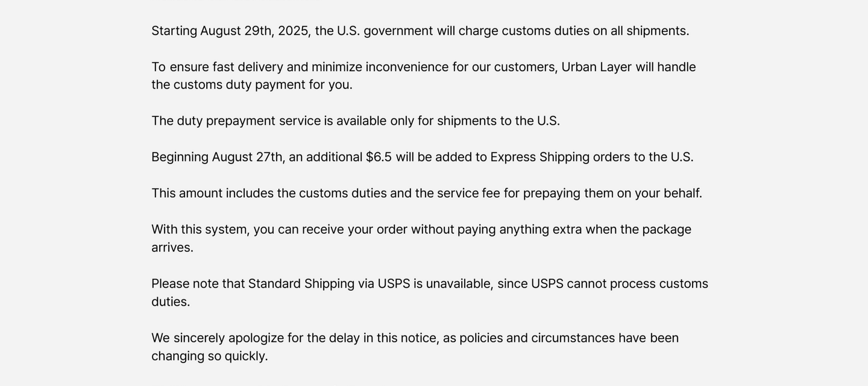Click the phrase 'USPS cannot process customs'
Image resolution: width=868 pixels, height=386 pixels.
click(x=620, y=284)
